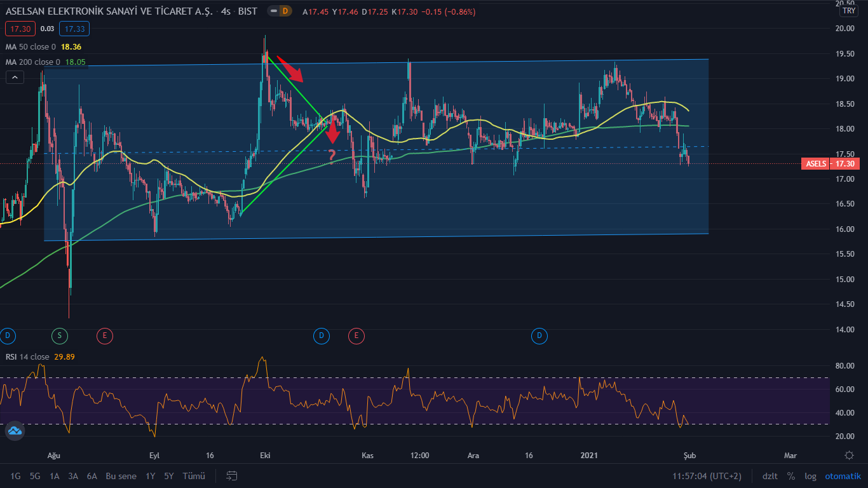Select the 5Y time range
This screenshot has height=488, width=868.
click(x=169, y=476)
